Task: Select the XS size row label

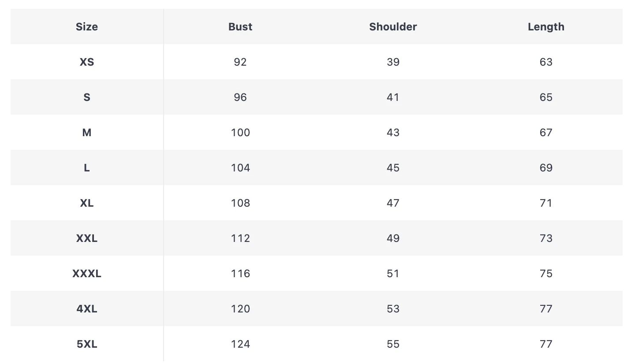Action: tap(87, 62)
